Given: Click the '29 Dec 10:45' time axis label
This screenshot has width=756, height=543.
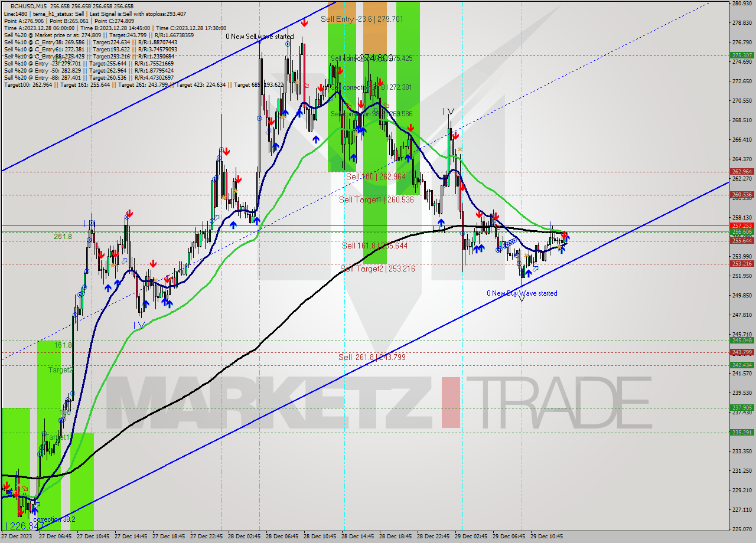Looking at the screenshot, I should [546, 537].
